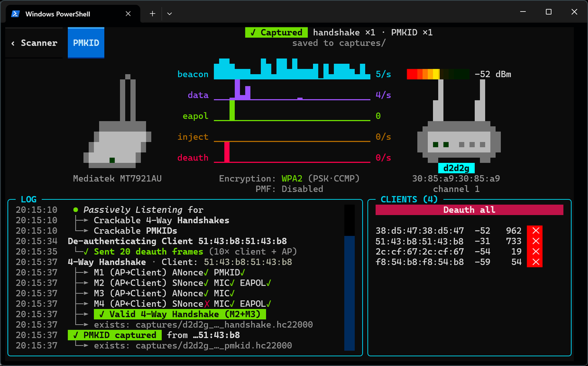Go back to Scanner view
Viewport: 588px width, 366px height.
tap(34, 43)
